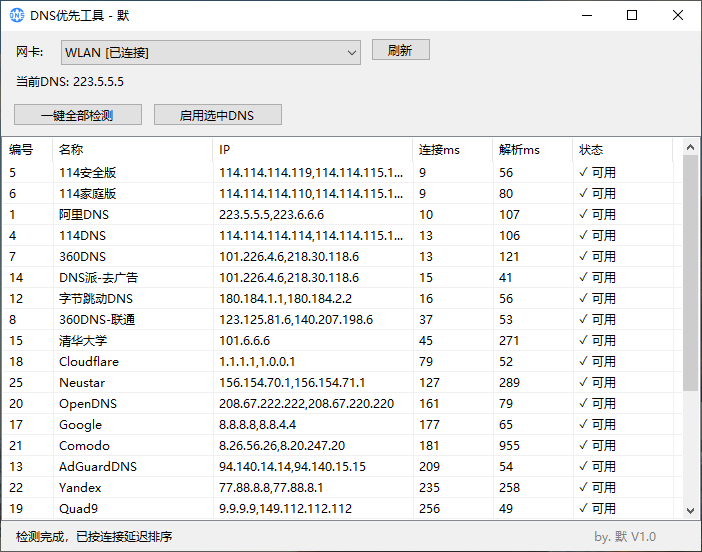Click the vertical scrollbar thumb
The width and height of the screenshot is (702, 552).
click(x=690, y=273)
